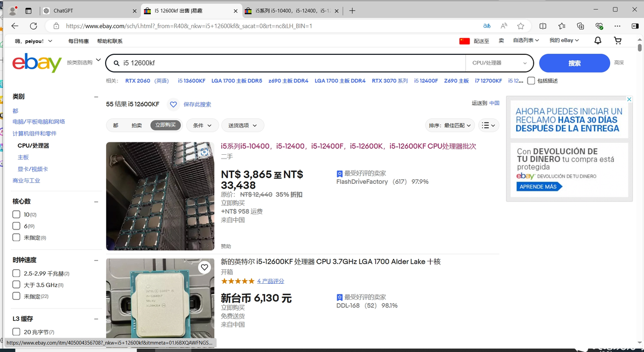The image size is (644, 352).
Task: Click the blue 搜索 button
Action: [574, 63]
